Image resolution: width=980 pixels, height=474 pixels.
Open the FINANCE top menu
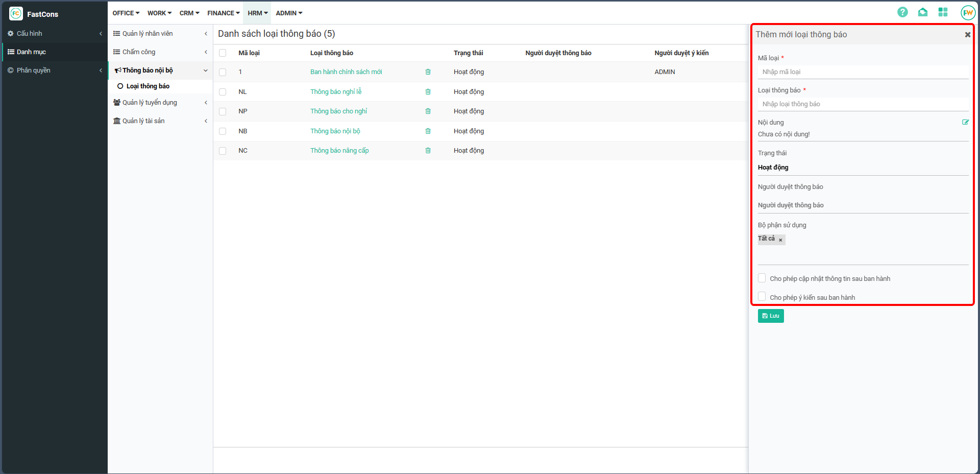click(223, 13)
